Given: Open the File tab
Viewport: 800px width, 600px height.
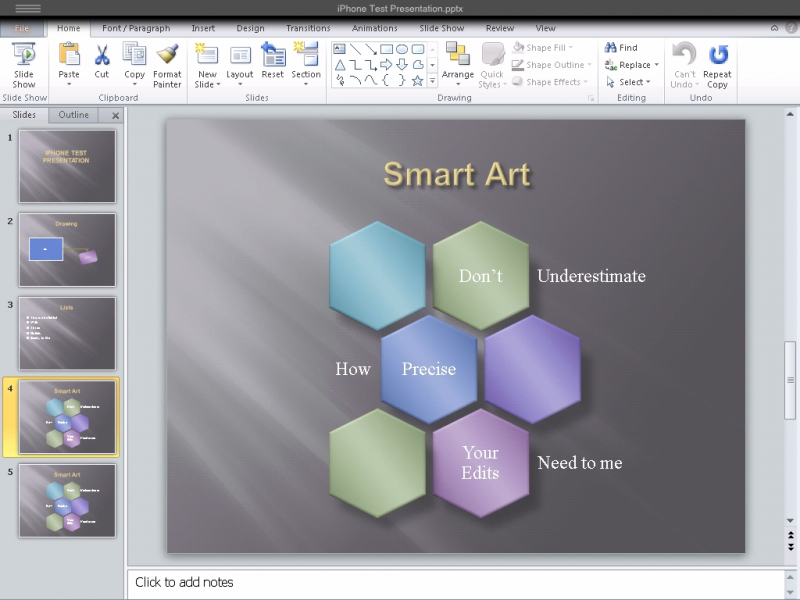Looking at the screenshot, I should click(x=21, y=28).
